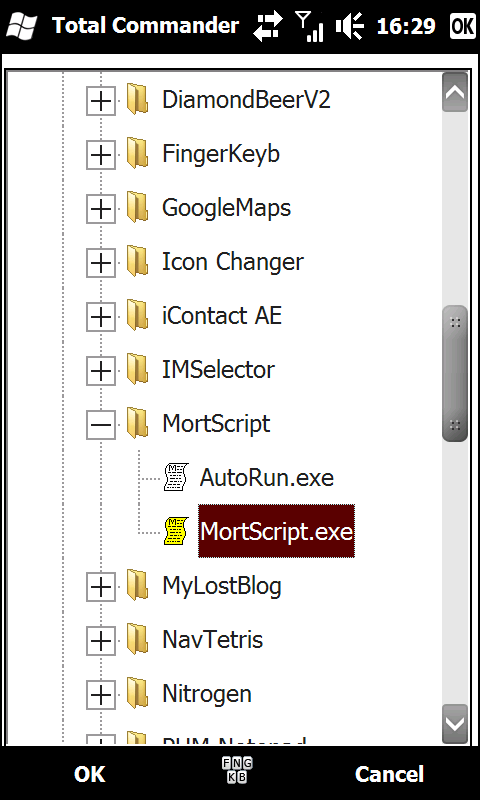This screenshot has width=480, height=800.
Task: Click the scrollbar up arrow
Action: click(x=455, y=92)
